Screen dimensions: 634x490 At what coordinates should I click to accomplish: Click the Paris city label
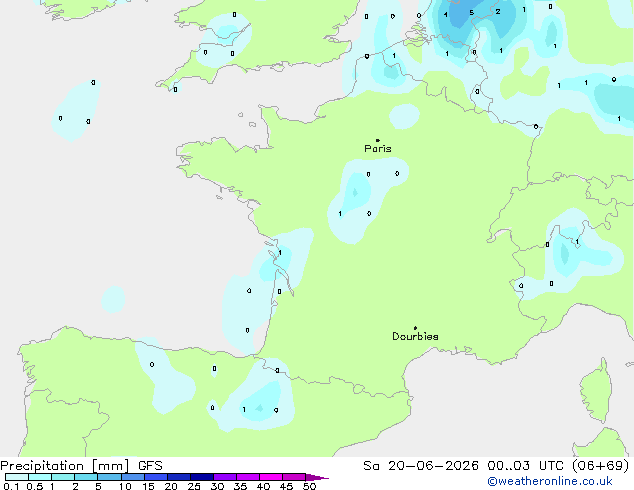378,149
